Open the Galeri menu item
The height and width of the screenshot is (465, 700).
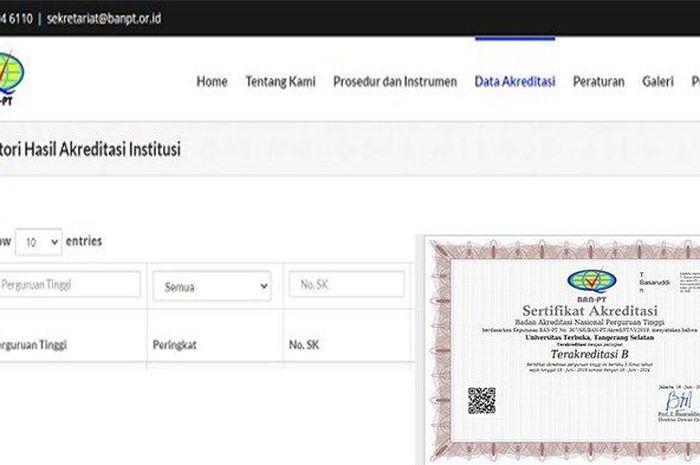click(x=658, y=82)
